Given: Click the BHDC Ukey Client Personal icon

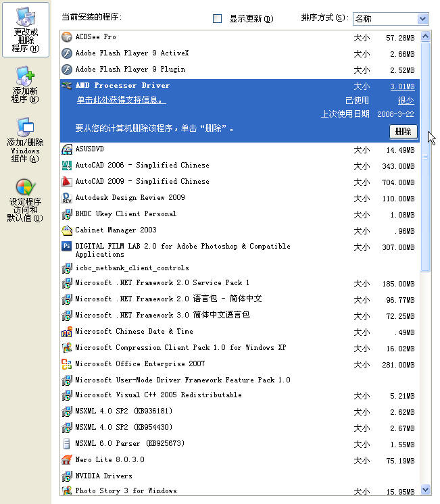Looking at the screenshot, I should (x=67, y=214).
